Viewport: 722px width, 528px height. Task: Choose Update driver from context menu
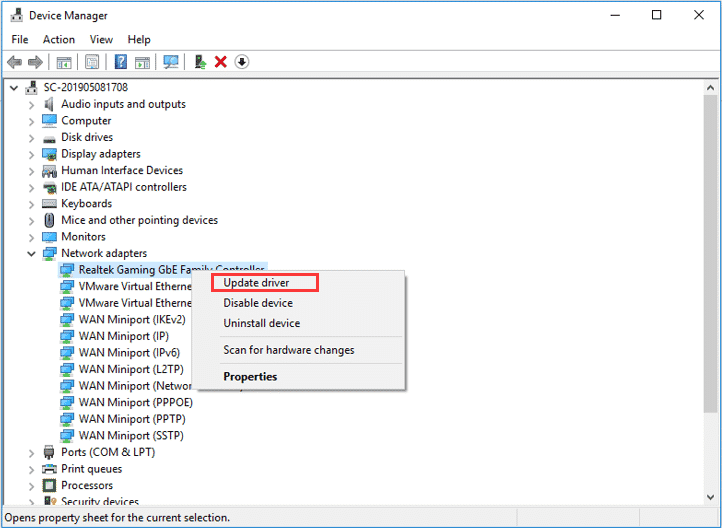256,283
